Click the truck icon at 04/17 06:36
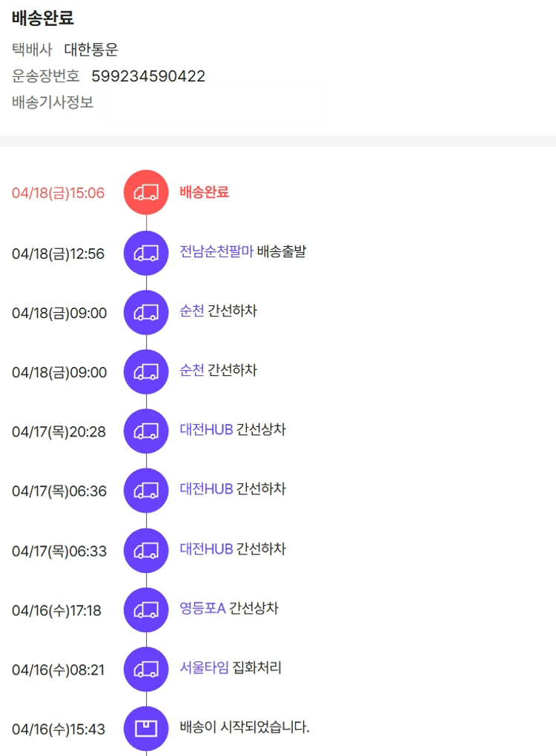Screen dimensions: 556x756 [x=146, y=491]
